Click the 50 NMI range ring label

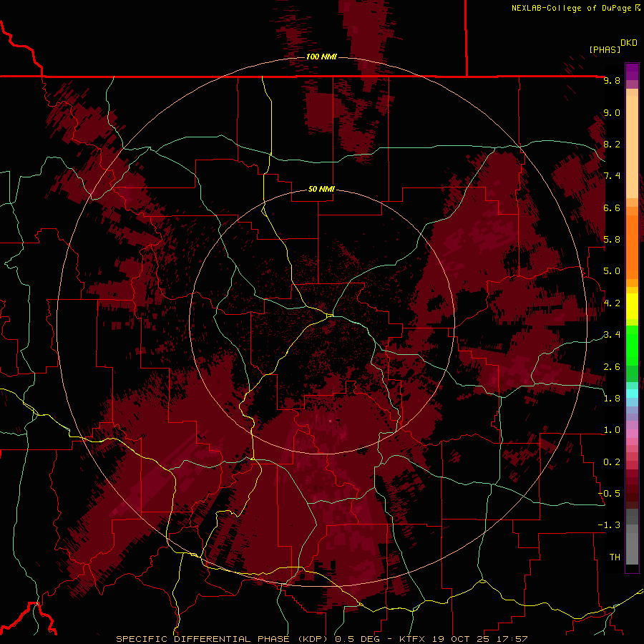tap(321, 189)
